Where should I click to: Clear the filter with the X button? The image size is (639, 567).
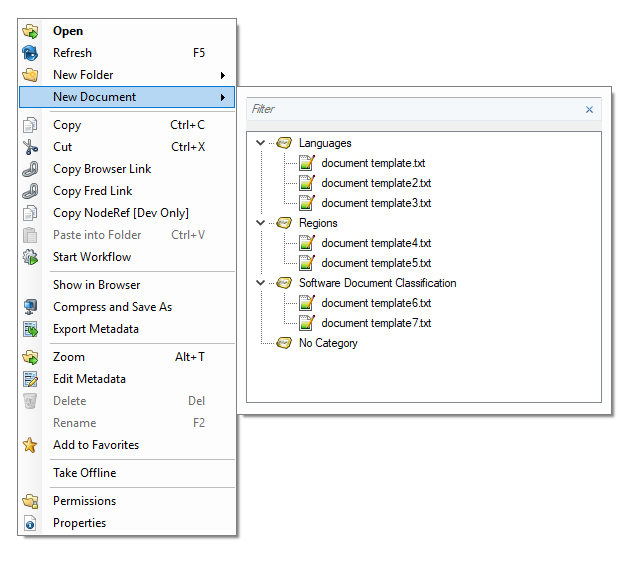(x=589, y=110)
